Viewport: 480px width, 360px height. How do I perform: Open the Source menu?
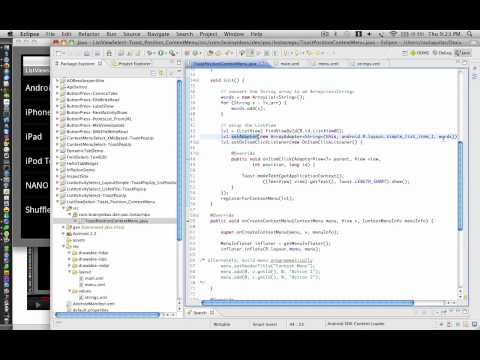pos(132,34)
